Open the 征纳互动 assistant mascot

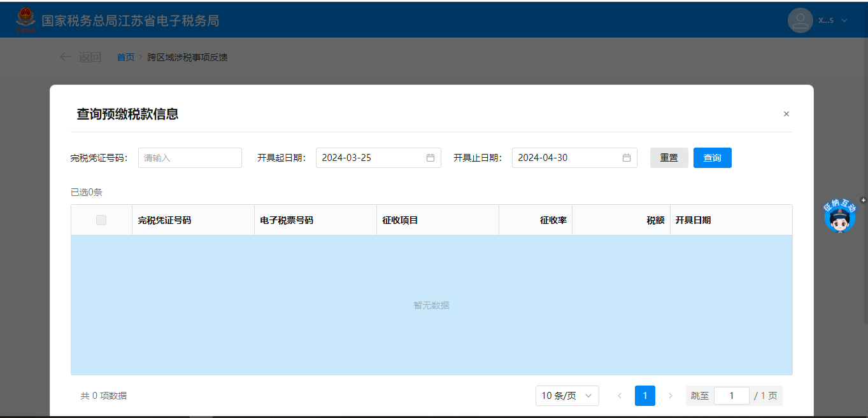[x=840, y=216]
